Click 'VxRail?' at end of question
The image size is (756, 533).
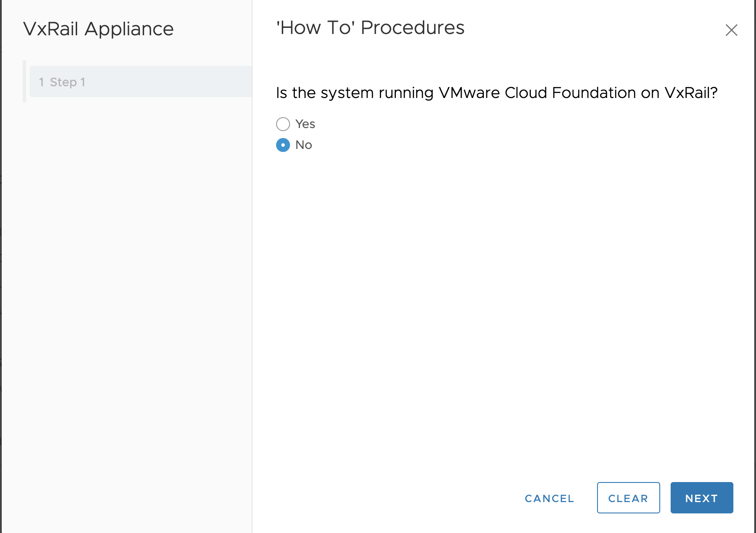pos(691,93)
